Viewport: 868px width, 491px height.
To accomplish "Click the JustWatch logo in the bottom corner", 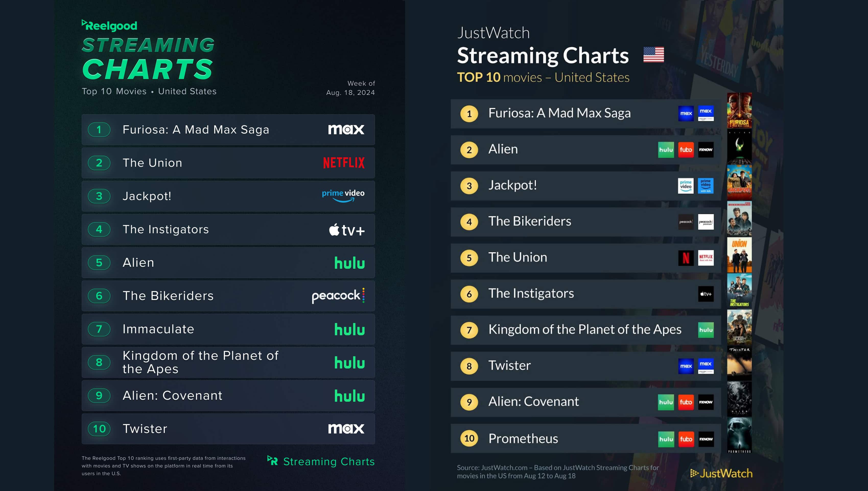I will [x=721, y=473].
